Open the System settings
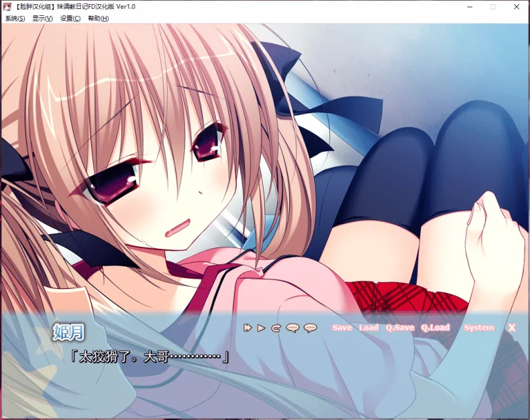Image resolution: width=530 pixels, height=420 pixels. (479, 328)
